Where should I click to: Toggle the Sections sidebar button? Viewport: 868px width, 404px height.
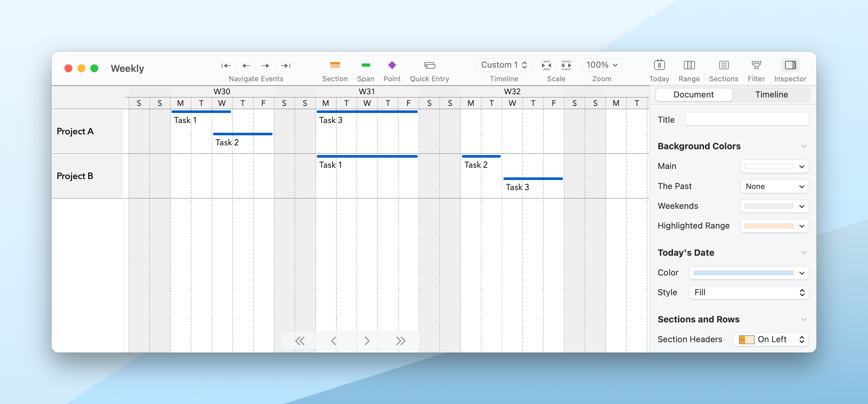point(723,65)
